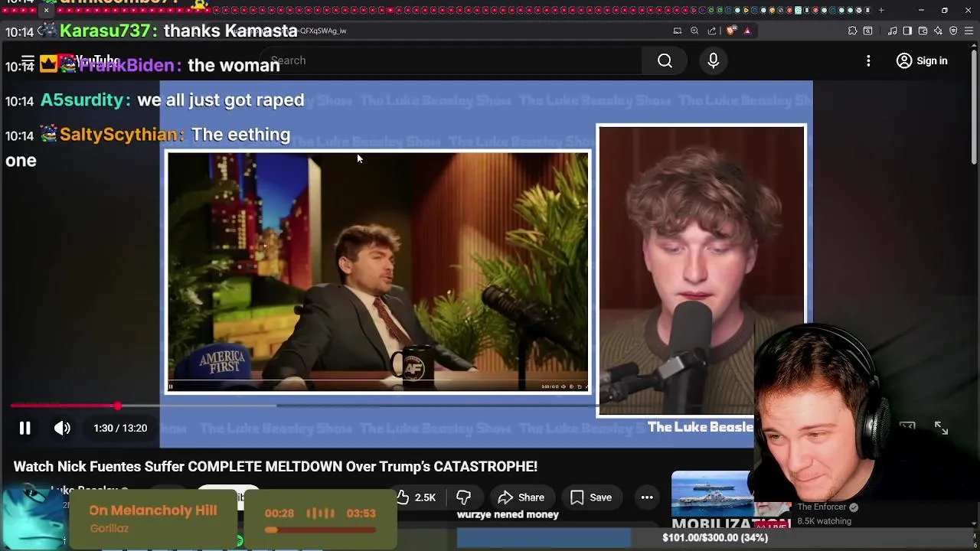Click the Brave Rewards triangle icon
Viewport: 980px width, 551px height.
point(747,31)
